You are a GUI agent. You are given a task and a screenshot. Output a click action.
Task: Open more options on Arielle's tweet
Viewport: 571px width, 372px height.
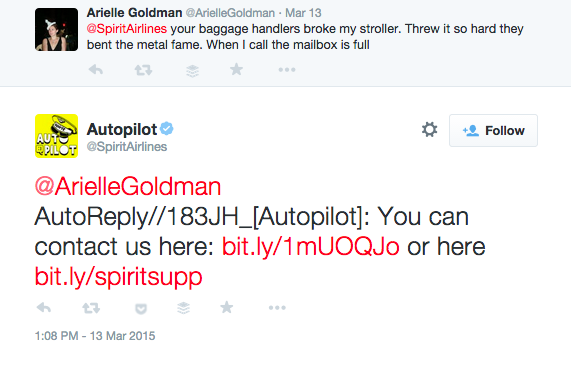287,70
